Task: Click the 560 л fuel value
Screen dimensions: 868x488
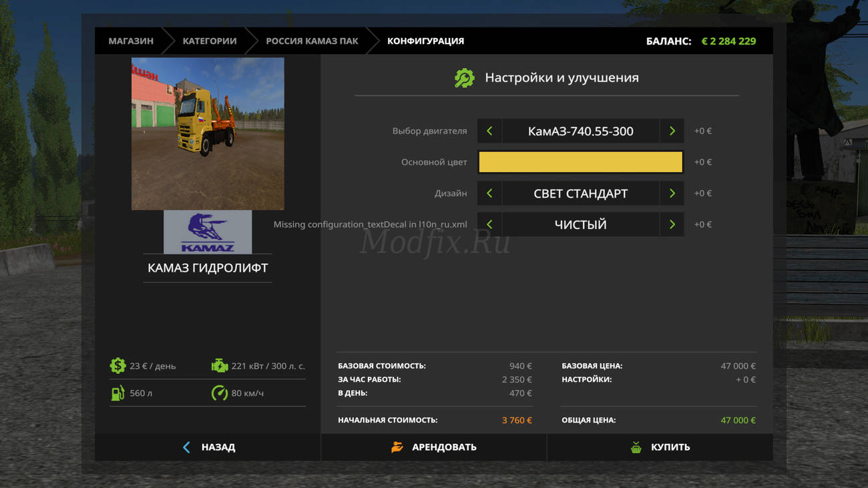Action: click(141, 393)
